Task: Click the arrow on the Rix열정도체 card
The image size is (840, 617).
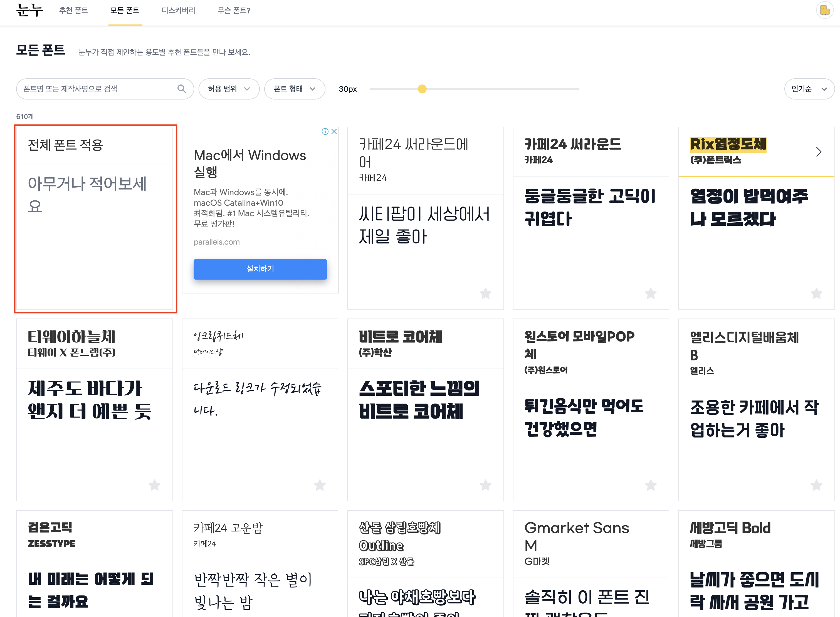Action: pyautogui.click(x=819, y=152)
